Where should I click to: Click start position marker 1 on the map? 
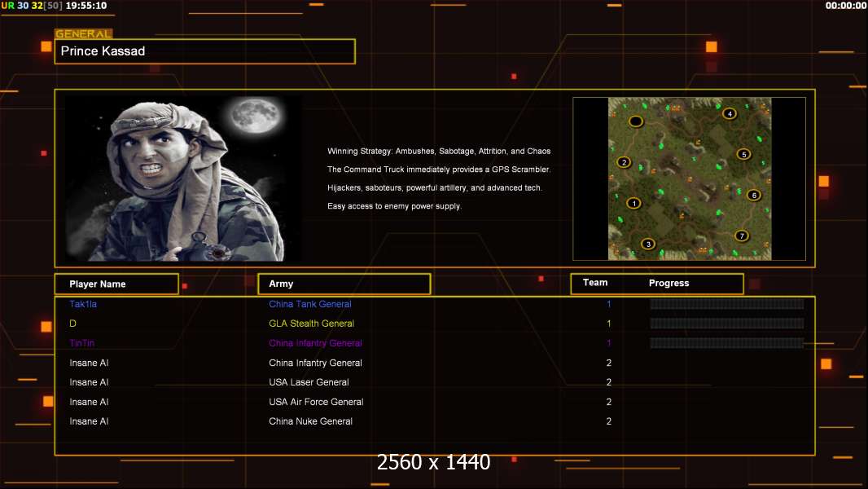pyautogui.click(x=634, y=203)
